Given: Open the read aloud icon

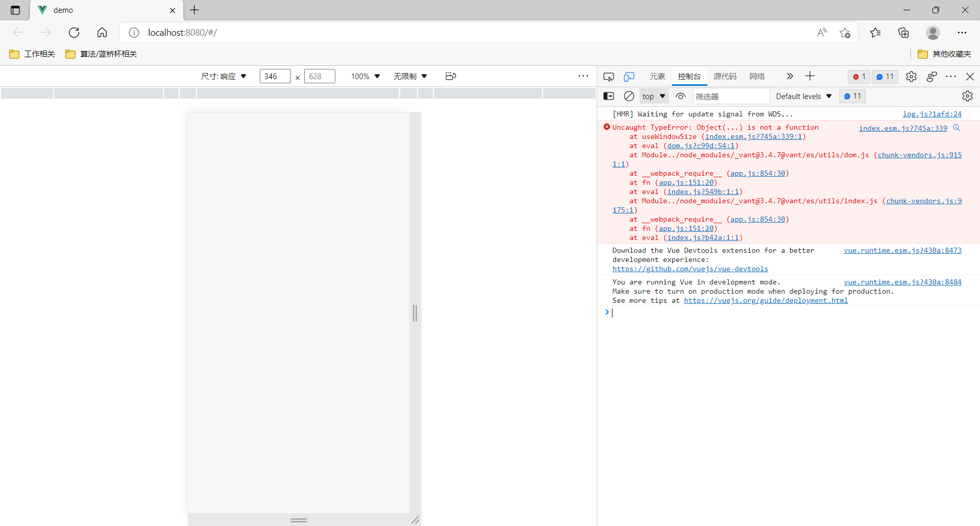Looking at the screenshot, I should pos(822,33).
